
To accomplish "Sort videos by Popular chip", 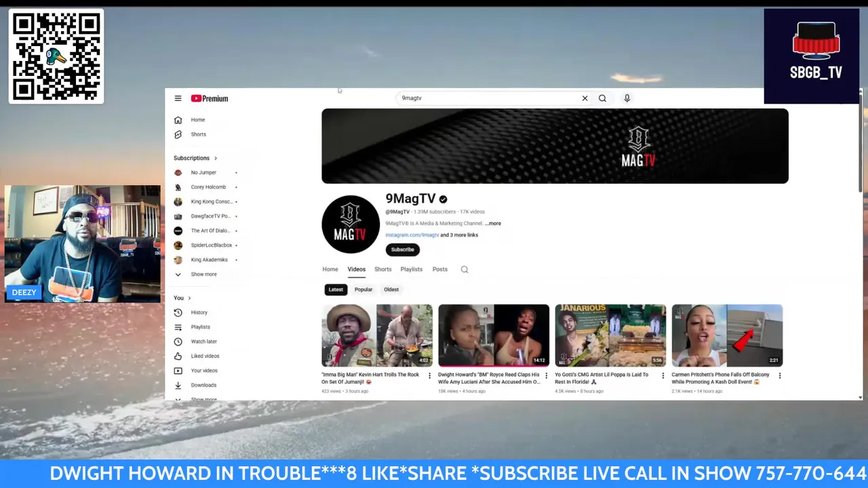I will click(363, 289).
